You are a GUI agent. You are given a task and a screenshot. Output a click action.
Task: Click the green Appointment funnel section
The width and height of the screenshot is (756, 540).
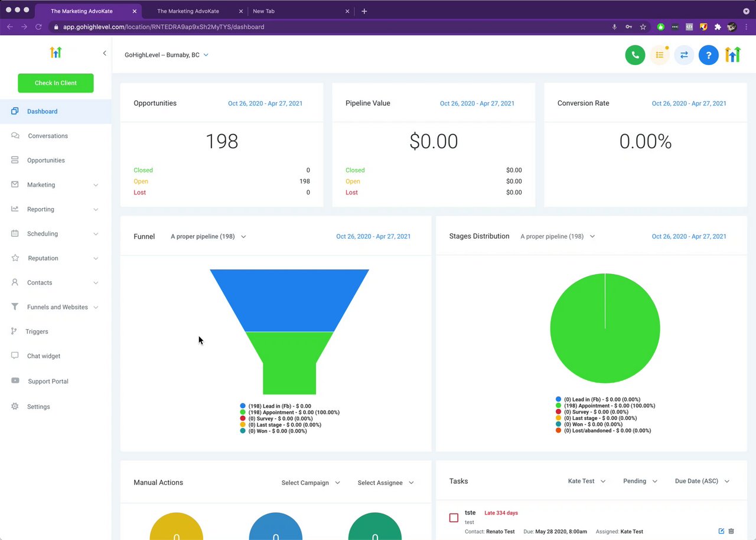[x=289, y=360]
